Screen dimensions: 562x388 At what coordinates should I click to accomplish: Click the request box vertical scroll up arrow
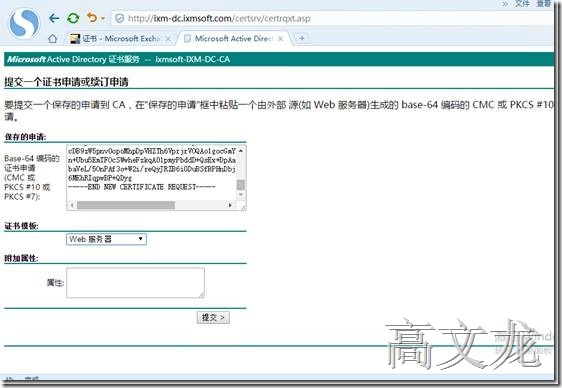[241, 151]
